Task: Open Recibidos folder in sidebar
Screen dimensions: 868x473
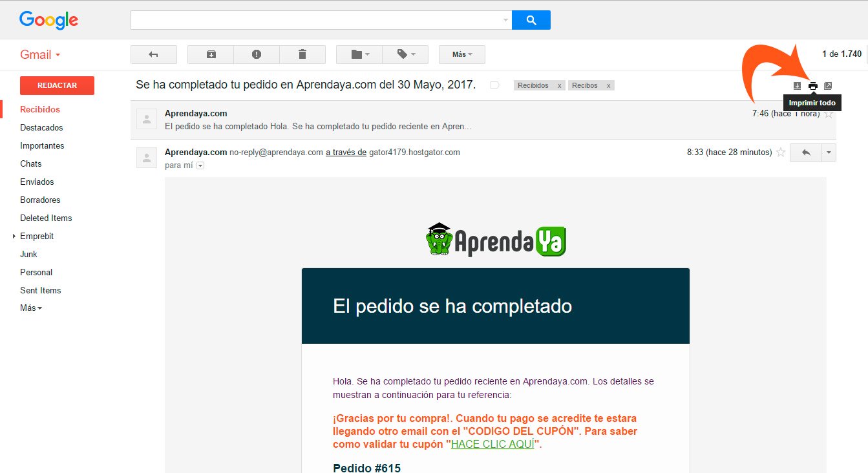Action: pos(40,109)
